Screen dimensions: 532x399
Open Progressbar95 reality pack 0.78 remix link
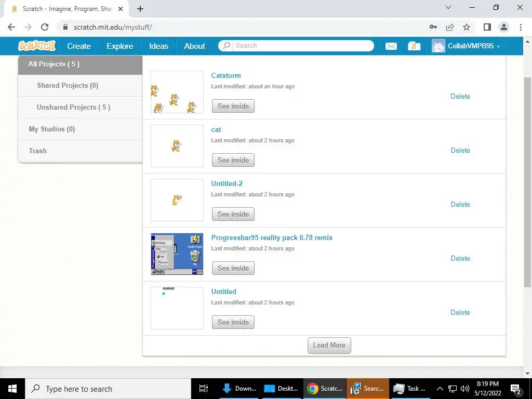(x=272, y=237)
